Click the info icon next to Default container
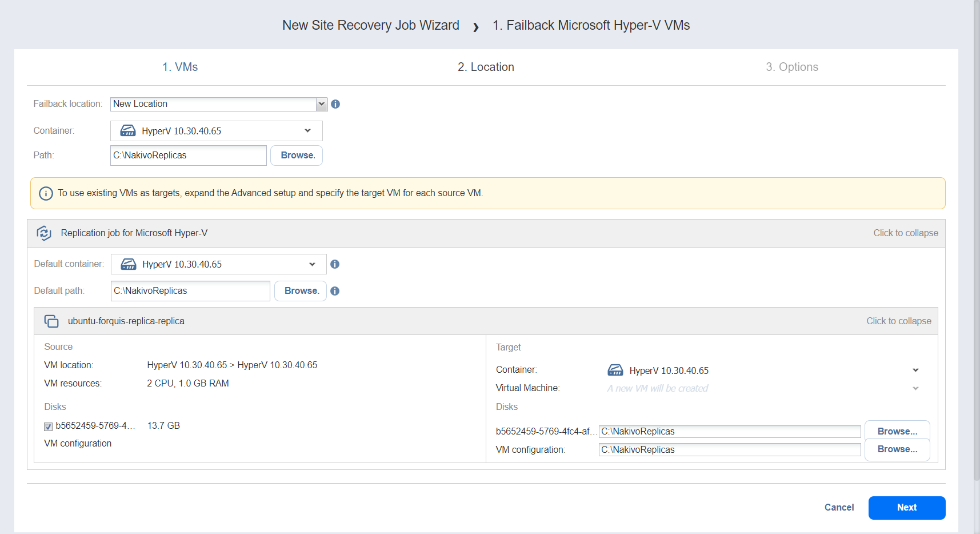The image size is (980, 534). (x=335, y=264)
